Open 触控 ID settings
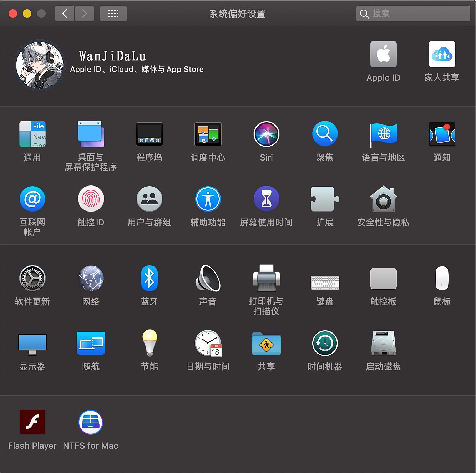The width and height of the screenshot is (476, 473). point(91,199)
